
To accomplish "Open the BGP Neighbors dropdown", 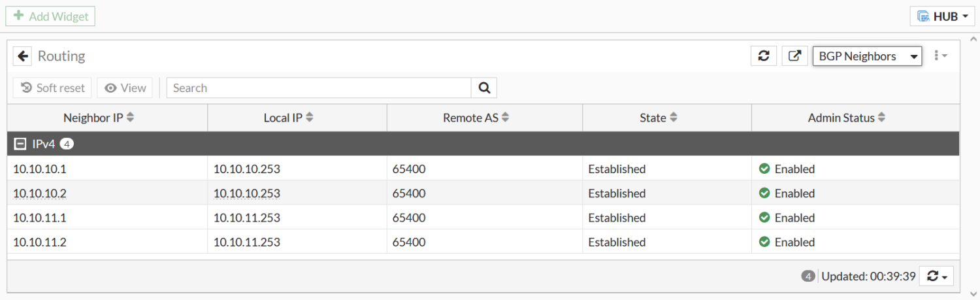I will (867, 56).
